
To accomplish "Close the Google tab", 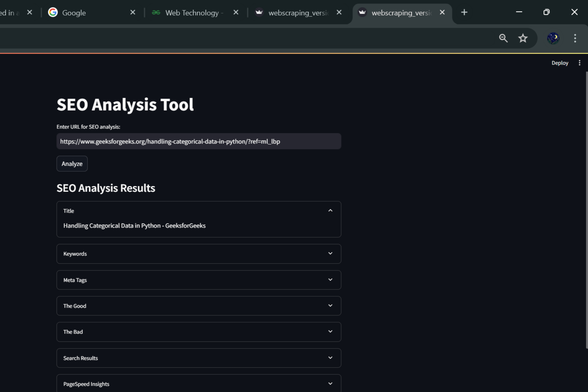I will pos(133,12).
